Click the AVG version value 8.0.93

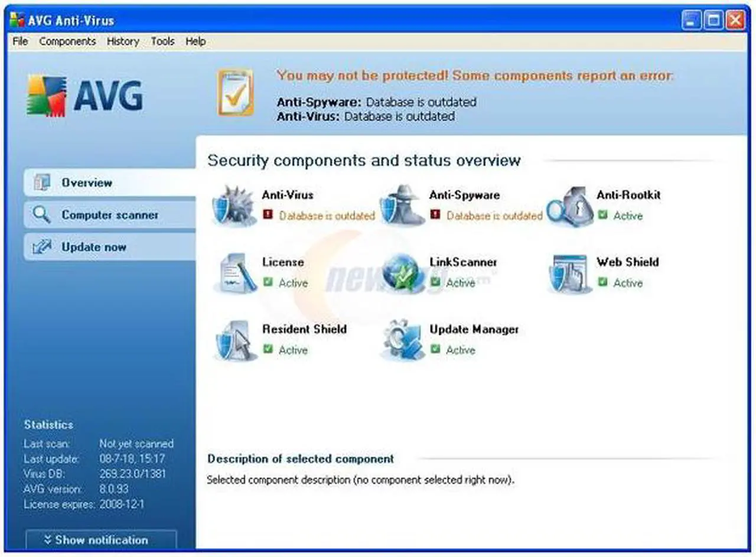pyautogui.click(x=115, y=489)
